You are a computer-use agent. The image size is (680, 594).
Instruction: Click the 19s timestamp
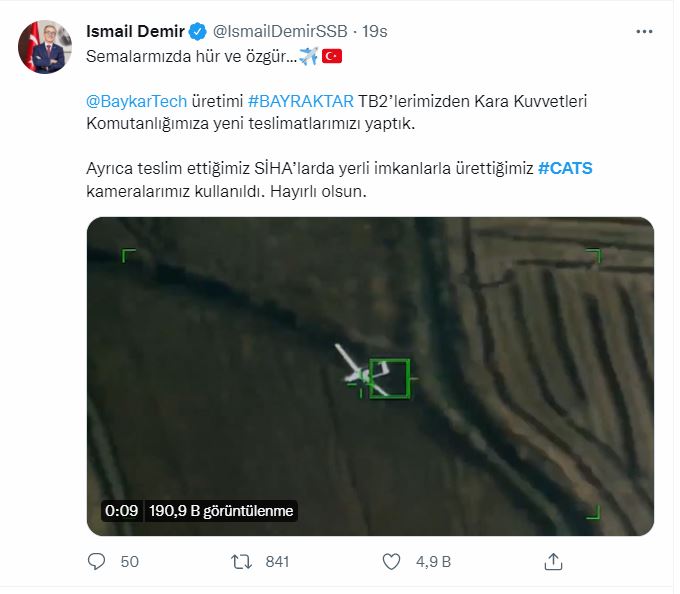375,31
